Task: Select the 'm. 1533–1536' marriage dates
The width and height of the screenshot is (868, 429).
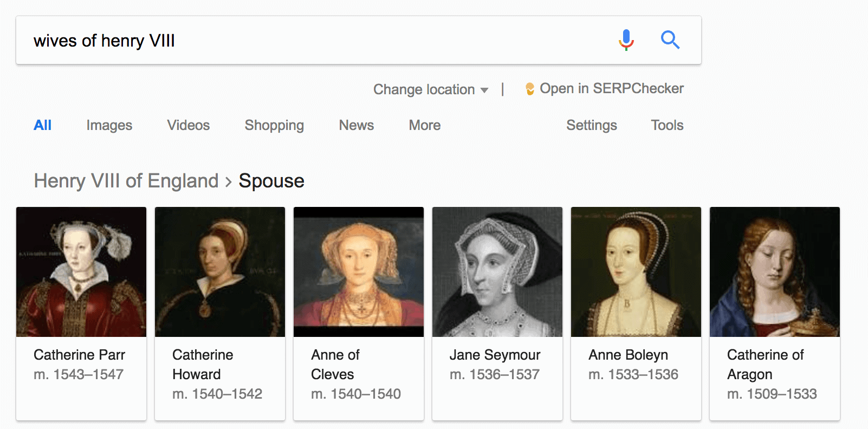Action: [633, 374]
